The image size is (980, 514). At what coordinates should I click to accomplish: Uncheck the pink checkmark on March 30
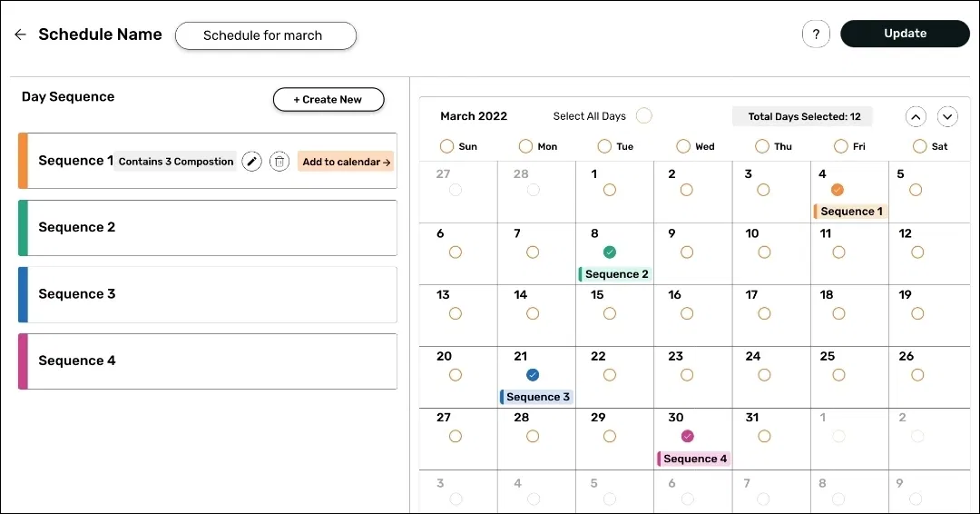pyautogui.click(x=687, y=436)
